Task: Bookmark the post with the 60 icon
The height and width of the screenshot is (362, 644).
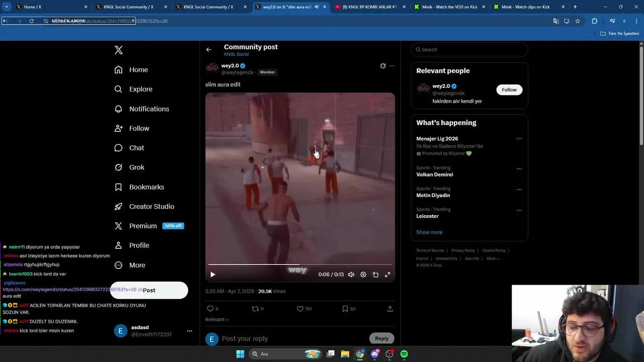Action: (349, 309)
